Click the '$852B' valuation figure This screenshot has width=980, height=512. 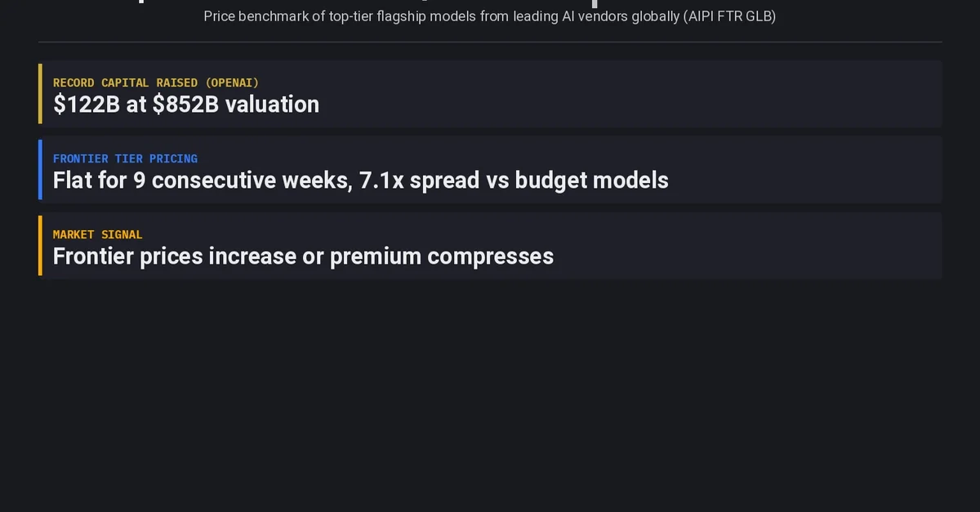point(185,105)
